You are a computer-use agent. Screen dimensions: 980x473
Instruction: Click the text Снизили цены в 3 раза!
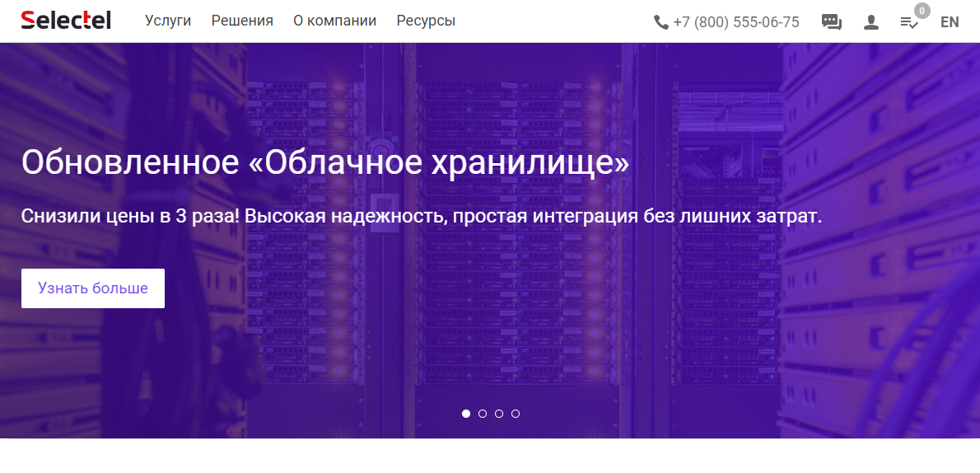[131, 217]
